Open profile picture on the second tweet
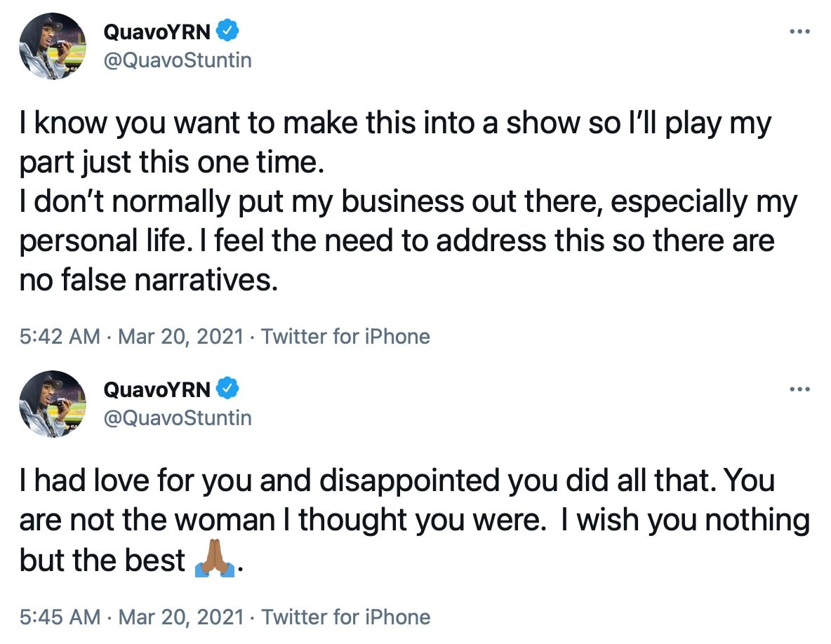The image size is (831, 644). pyautogui.click(x=53, y=403)
